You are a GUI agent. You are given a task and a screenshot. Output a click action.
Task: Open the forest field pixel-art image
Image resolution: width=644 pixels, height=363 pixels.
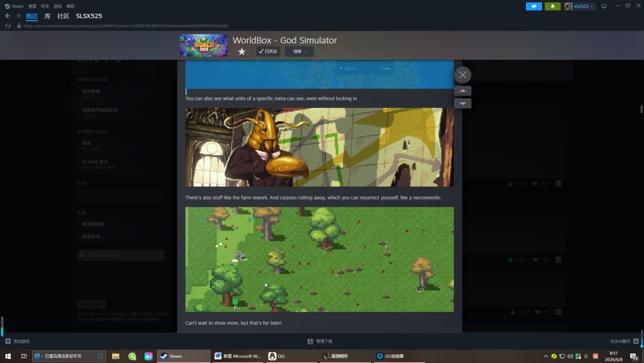(320, 259)
